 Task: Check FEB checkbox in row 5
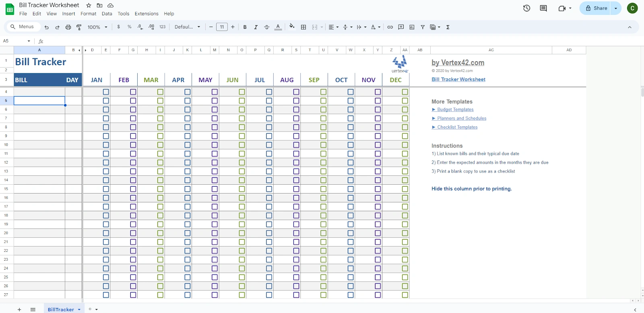pyautogui.click(x=133, y=101)
